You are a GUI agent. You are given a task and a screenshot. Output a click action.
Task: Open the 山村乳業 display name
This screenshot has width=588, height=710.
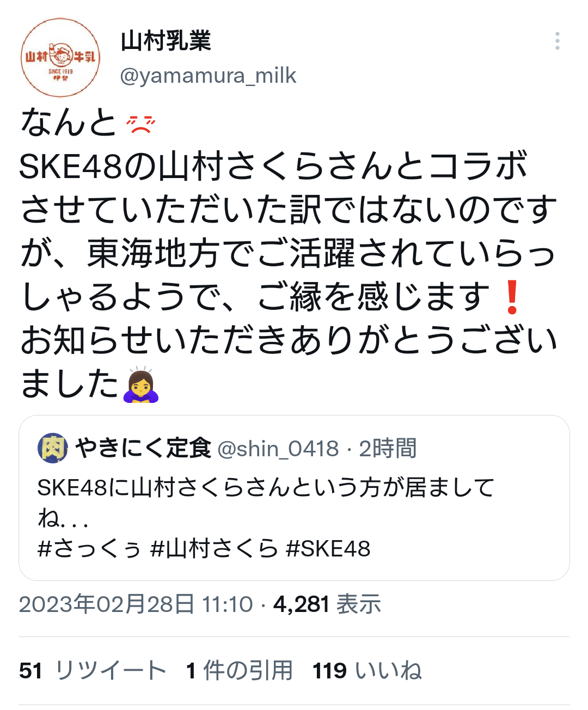tap(166, 41)
